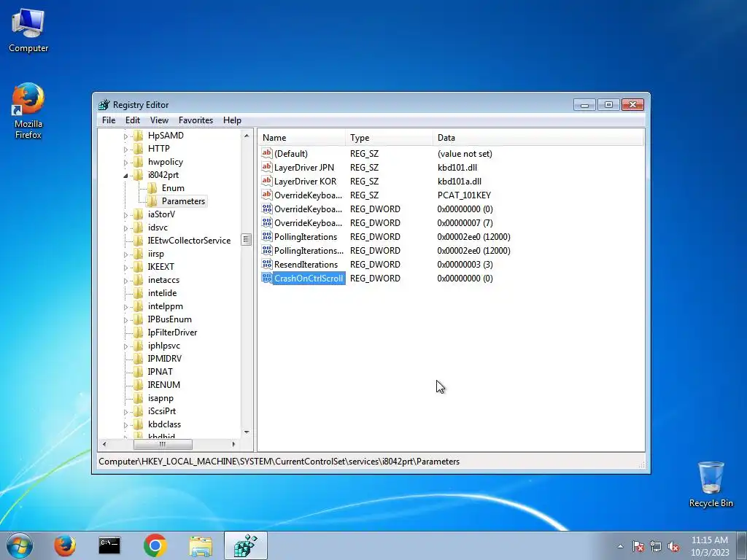
Task: Expand the hwpolicy tree node
Action: point(125,163)
